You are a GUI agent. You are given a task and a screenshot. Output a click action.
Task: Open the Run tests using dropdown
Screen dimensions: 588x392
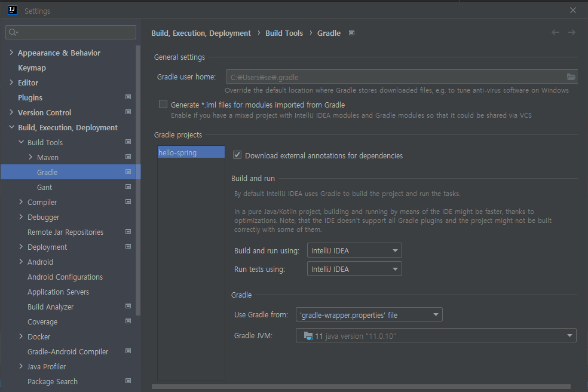(354, 269)
